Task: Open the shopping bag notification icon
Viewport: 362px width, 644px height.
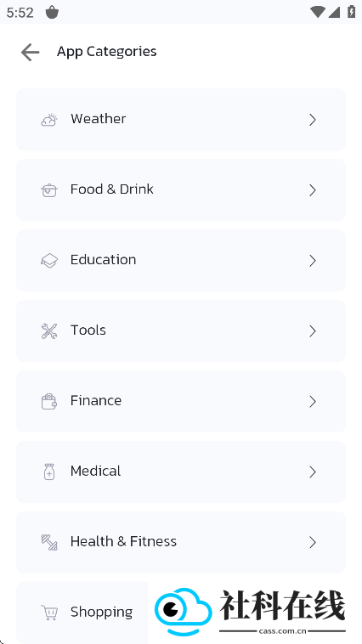Action: click(x=52, y=13)
